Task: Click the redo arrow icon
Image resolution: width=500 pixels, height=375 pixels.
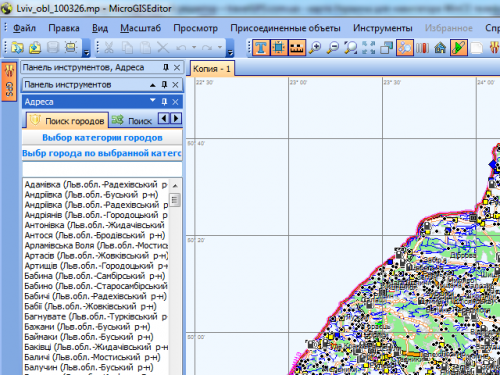Action: (207, 48)
